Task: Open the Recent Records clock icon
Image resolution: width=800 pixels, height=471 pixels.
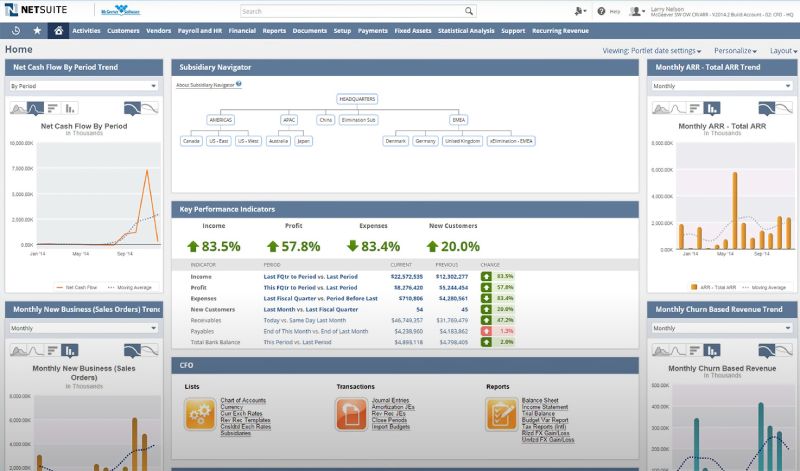Action: [x=15, y=31]
